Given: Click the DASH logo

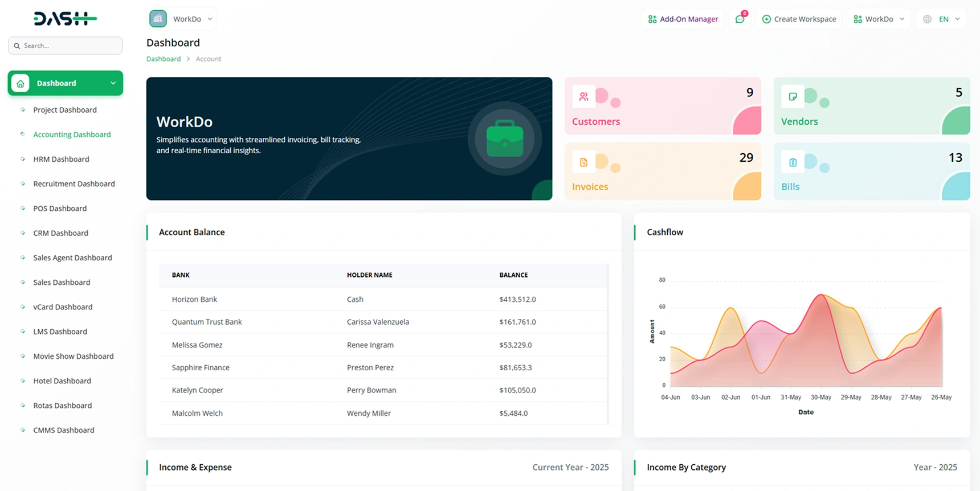Looking at the screenshot, I should coord(65,19).
